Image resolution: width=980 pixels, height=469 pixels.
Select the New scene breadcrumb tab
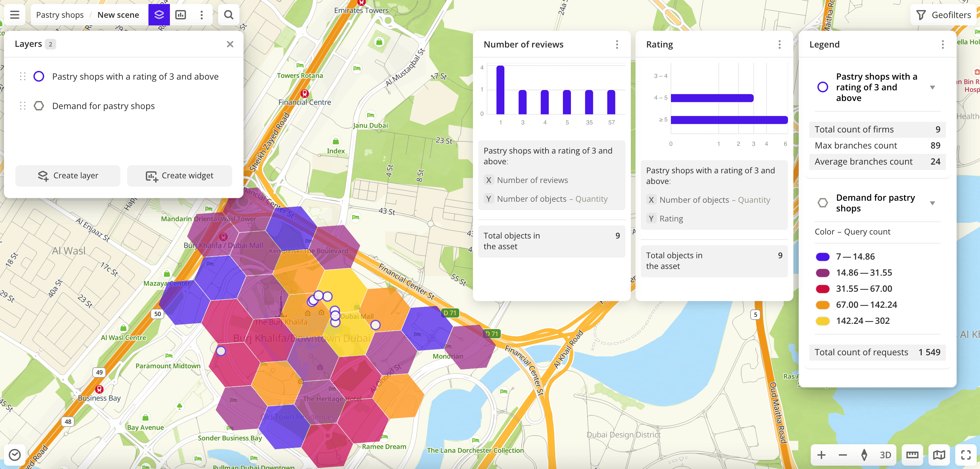118,15
